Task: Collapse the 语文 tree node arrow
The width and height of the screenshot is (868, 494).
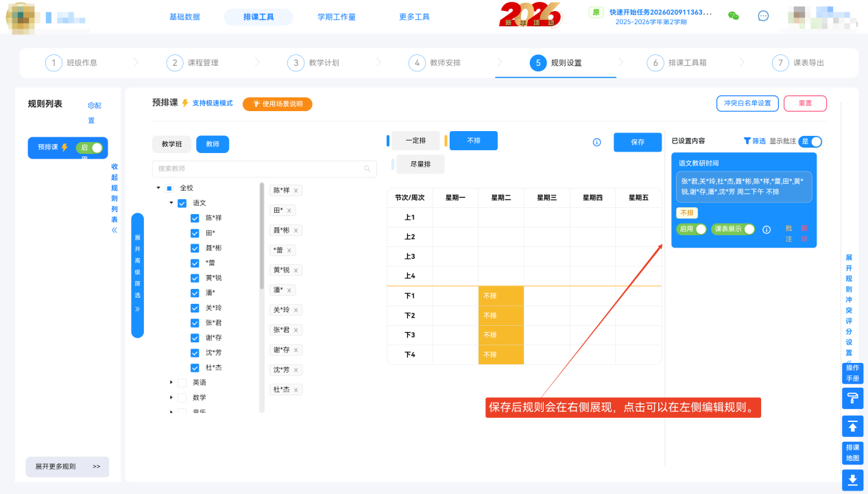Action: [x=171, y=203]
